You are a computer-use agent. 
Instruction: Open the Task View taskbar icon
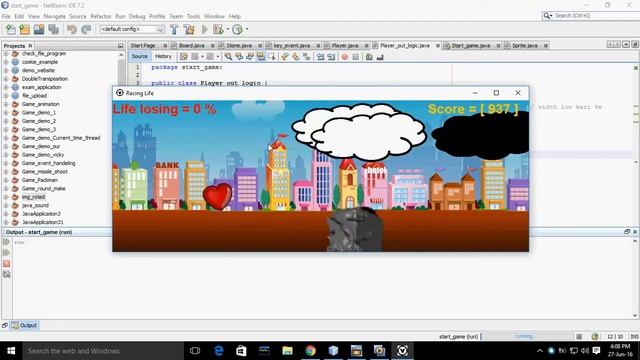(x=195, y=351)
